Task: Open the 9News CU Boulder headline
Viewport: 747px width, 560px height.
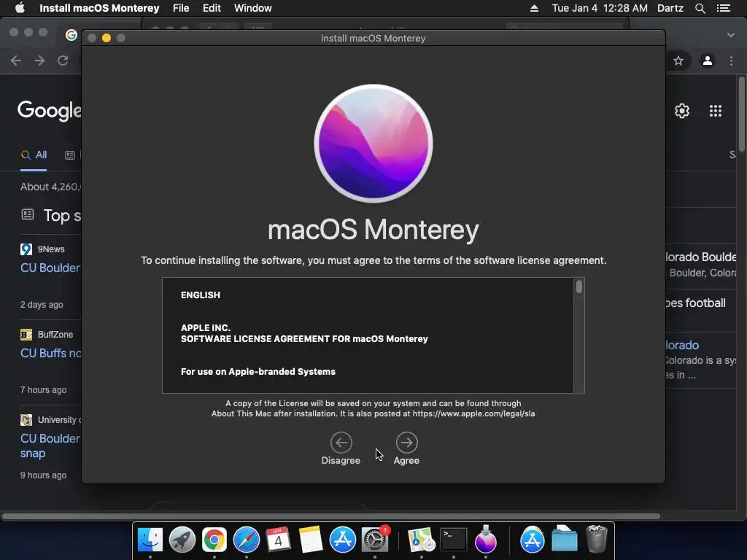Action: coord(50,268)
